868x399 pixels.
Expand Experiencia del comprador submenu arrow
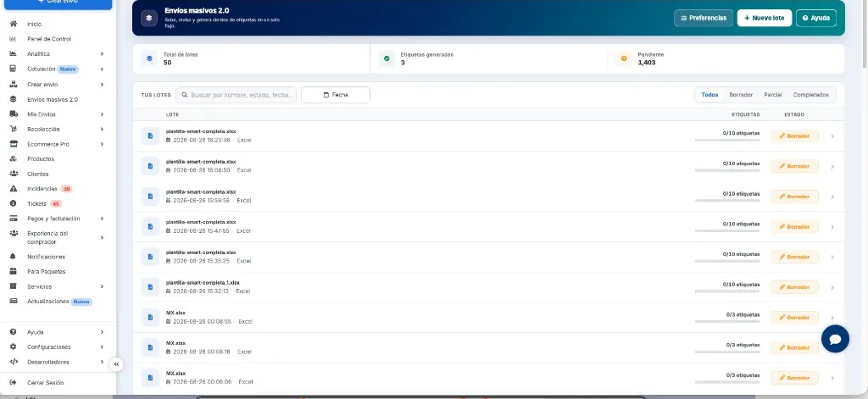[x=102, y=237]
